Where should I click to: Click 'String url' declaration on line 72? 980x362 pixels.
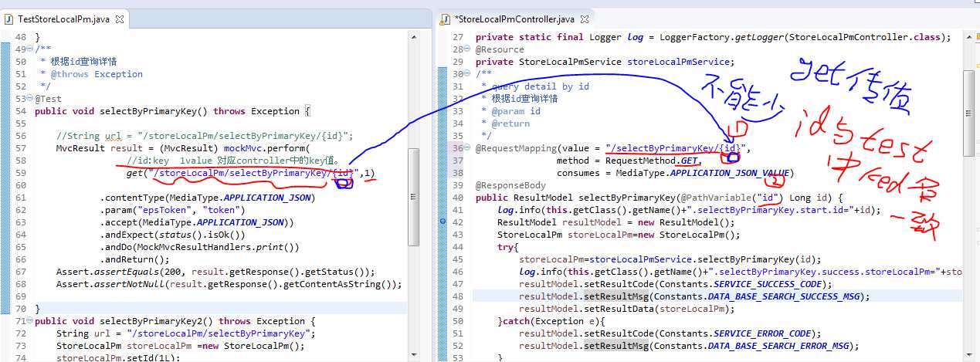coord(185,333)
